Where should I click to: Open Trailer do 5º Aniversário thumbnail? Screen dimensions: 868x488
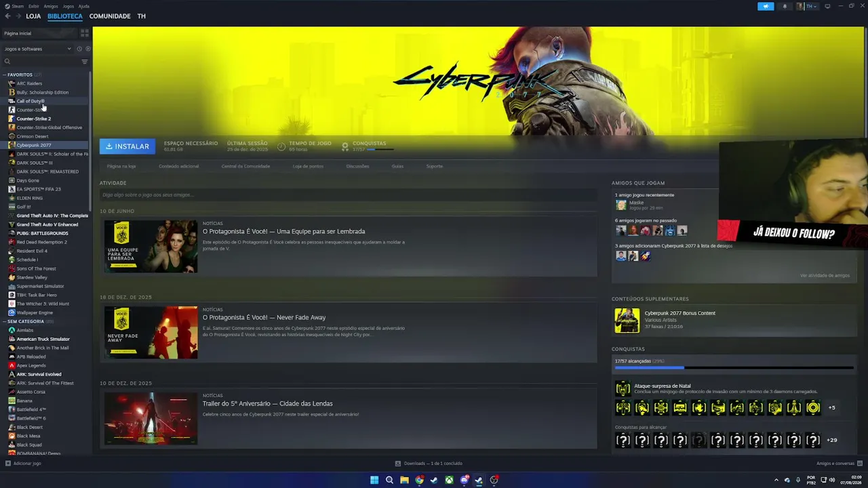(x=151, y=418)
